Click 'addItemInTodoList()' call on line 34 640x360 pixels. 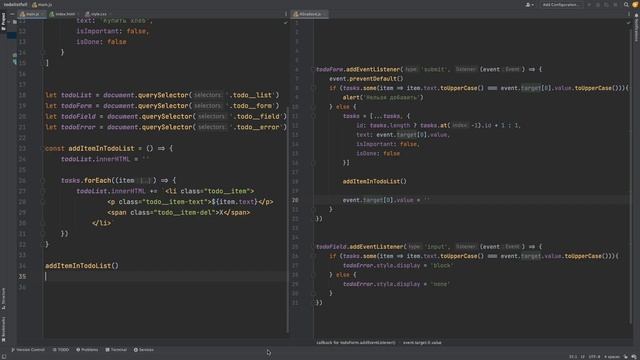coord(82,266)
